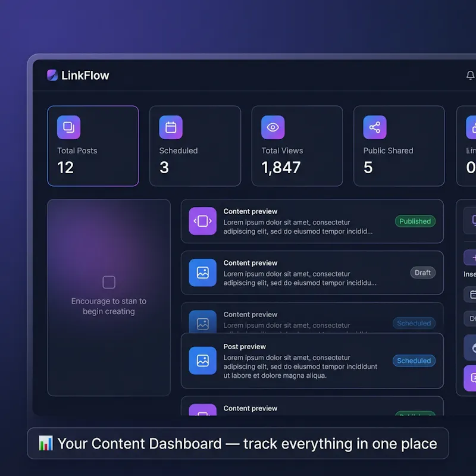Click the calendar icon on the Scheduled stat card
This screenshot has width=476, height=476.
[x=171, y=127]
